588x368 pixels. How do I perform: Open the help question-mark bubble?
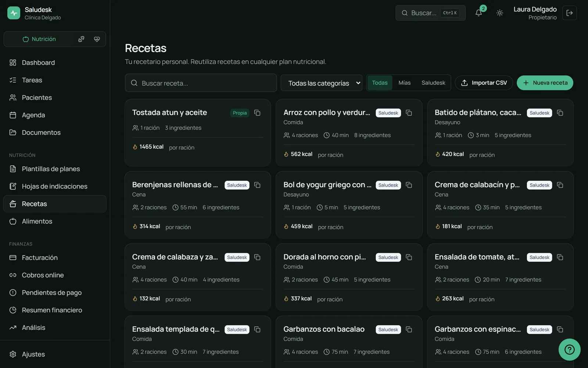[x=569, y=349]
